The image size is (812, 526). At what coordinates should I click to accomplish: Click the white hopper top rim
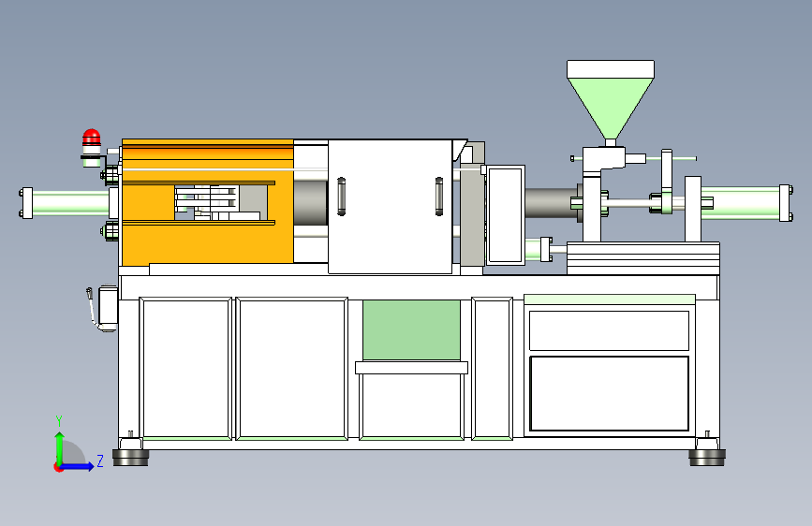[611, 69]
